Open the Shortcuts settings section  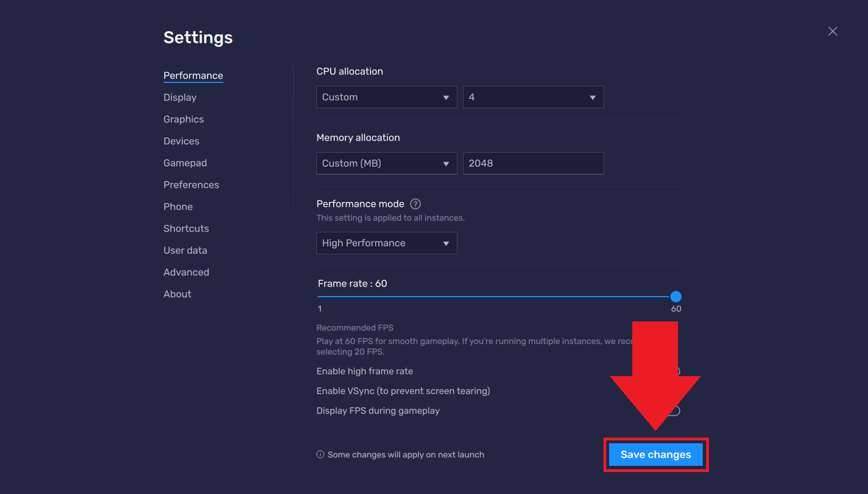[186, 228]
